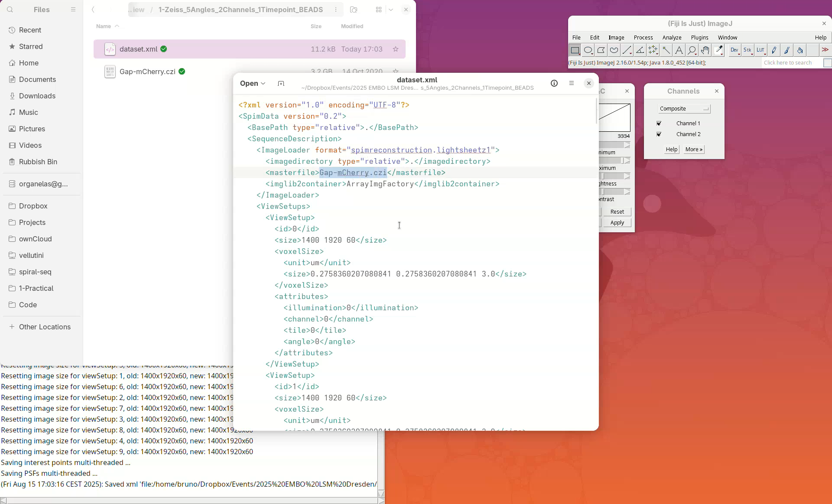The image size is (832, 504).
Task: Open the Analyze menu
Action: [672, 38]
